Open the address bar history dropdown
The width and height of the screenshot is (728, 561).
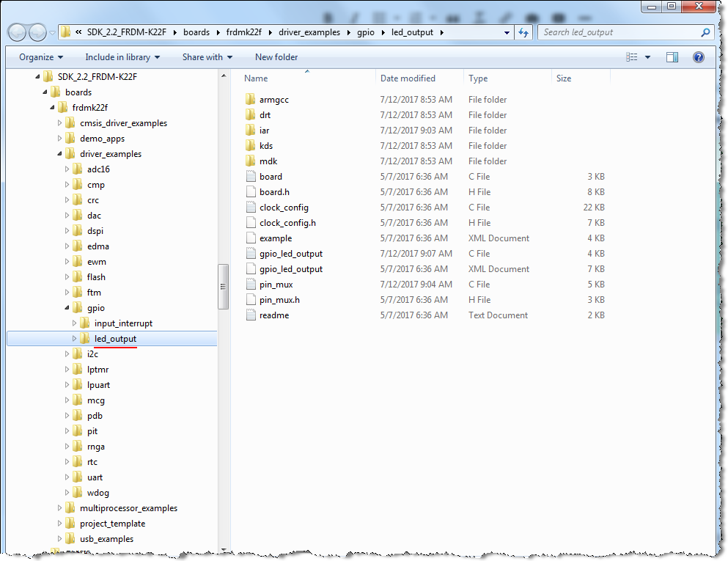pos(507,32)
